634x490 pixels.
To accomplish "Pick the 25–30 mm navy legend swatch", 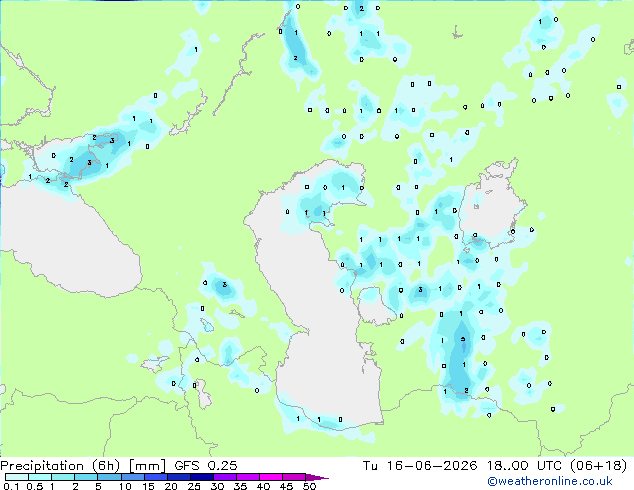I will [202, 477].
